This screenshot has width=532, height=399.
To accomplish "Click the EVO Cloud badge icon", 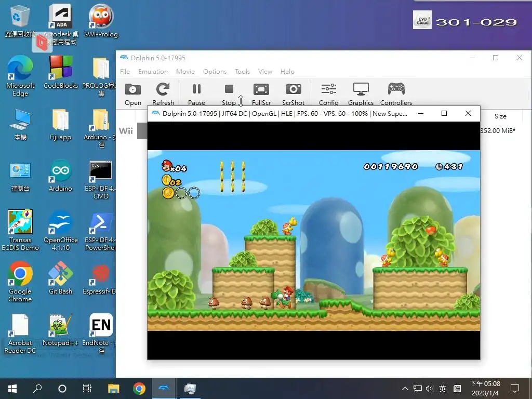I will tap(422, 20).
